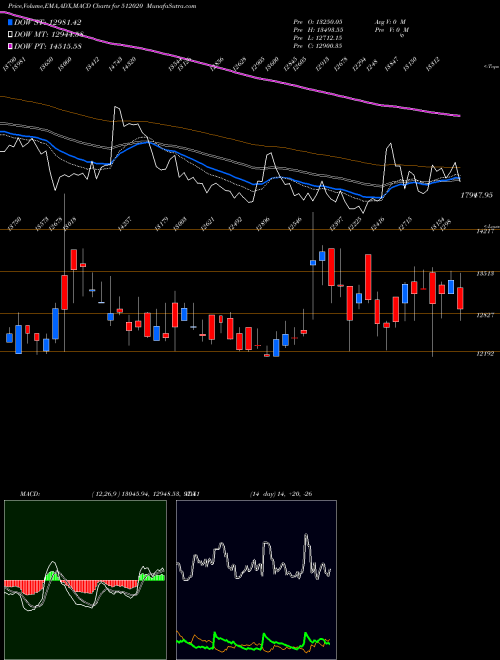Click the DOW PT 14515.58 legend text

click(x=48, y=46)
